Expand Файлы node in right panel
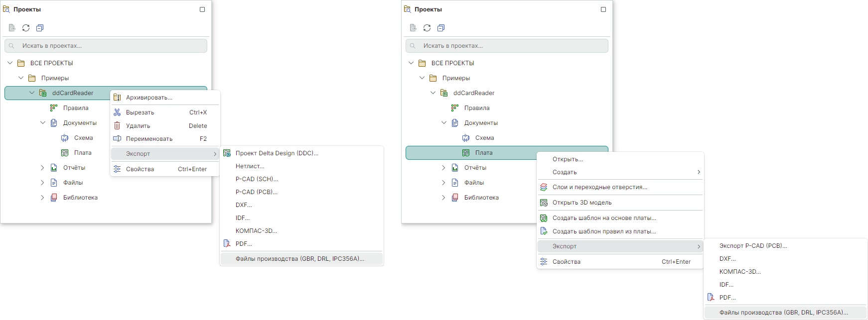The width and height of the screenshot is (868, 320). (x=444, y=183)
